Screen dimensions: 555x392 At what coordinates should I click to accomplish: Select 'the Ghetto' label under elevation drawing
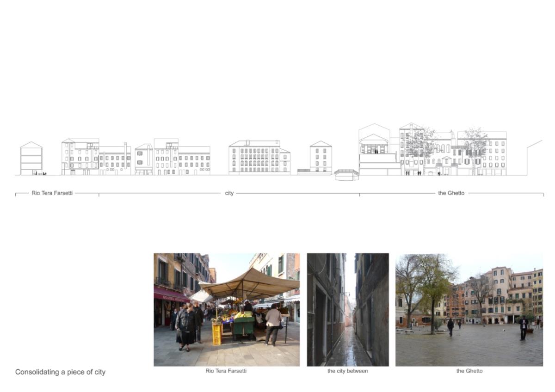click(451, 193)
